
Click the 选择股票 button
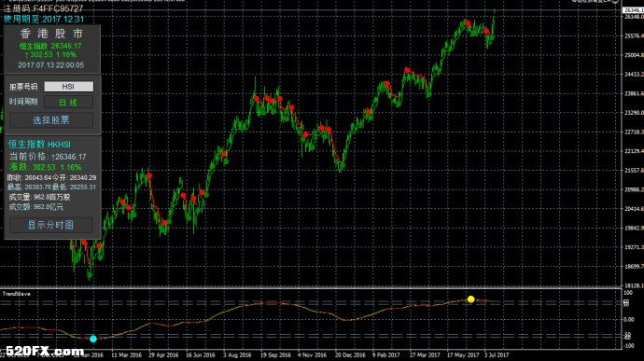click(x=51, y=120)
